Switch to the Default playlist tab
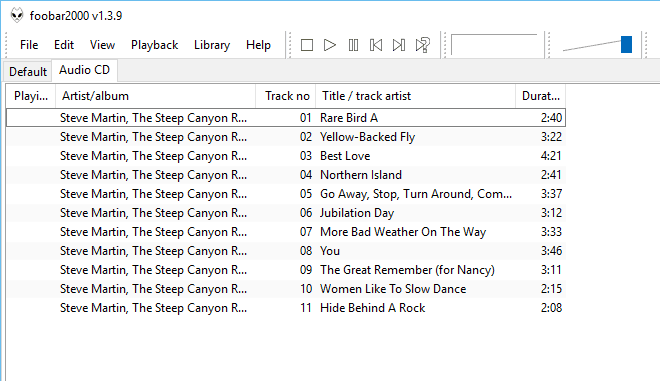Screen dimensions: 660x381 (28, 72)
